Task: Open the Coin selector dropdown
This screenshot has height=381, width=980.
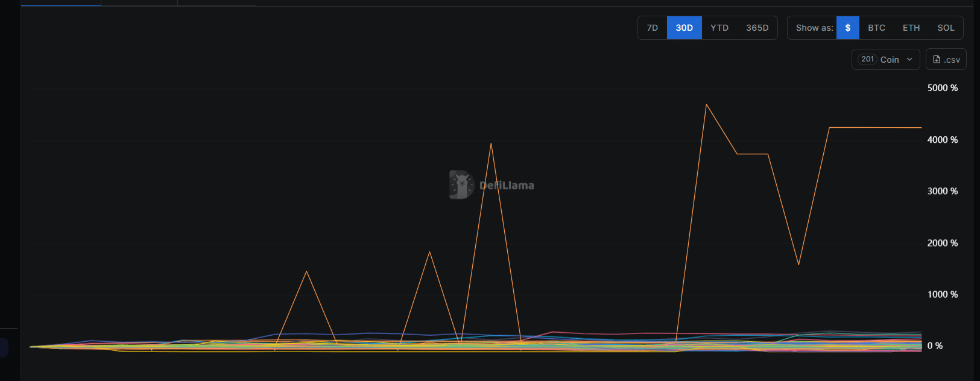Action: [889, 59]
